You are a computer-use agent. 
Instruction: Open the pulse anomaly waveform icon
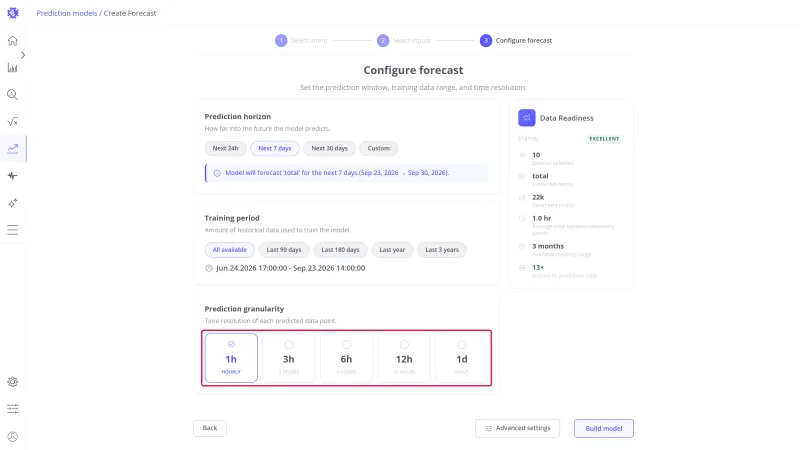point(13,176)
